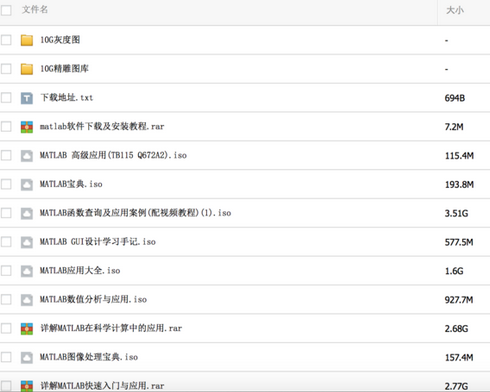Click the disc image icon for MATLAB数值分析与应用.iso
Viewport: 490px width, 392px height.
(27, 300)
